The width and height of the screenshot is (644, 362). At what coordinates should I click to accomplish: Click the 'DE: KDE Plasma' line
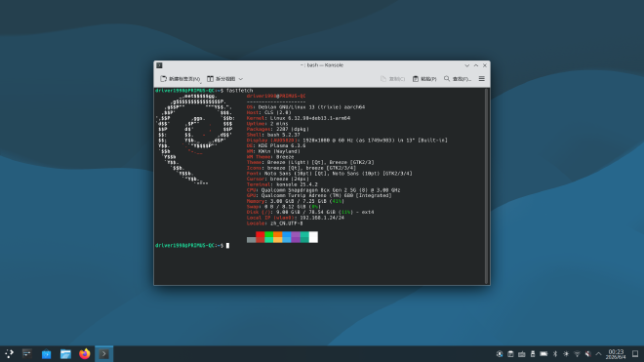[276, 145]
